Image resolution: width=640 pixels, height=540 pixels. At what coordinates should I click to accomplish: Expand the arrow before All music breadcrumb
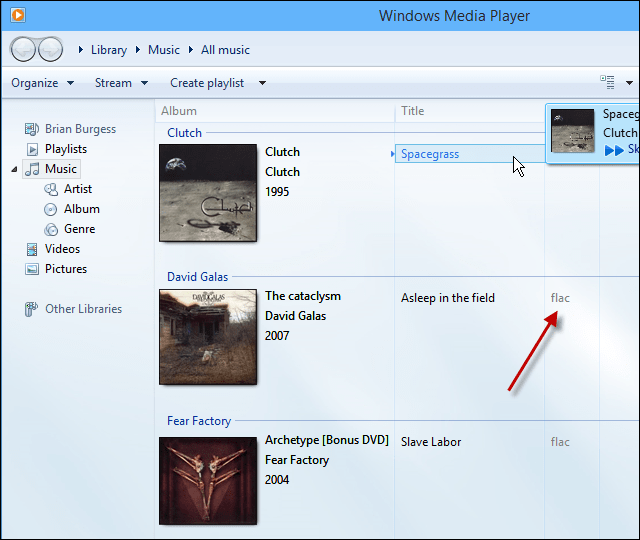click(x=191, y=50)
